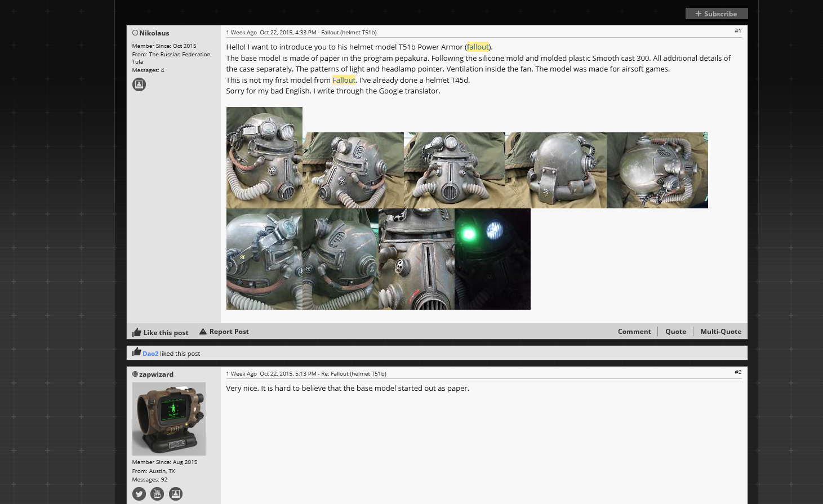Viewport: 823px width, 504px height.
Task: Open post permalink #1
Action: click(x=738, y=31)
